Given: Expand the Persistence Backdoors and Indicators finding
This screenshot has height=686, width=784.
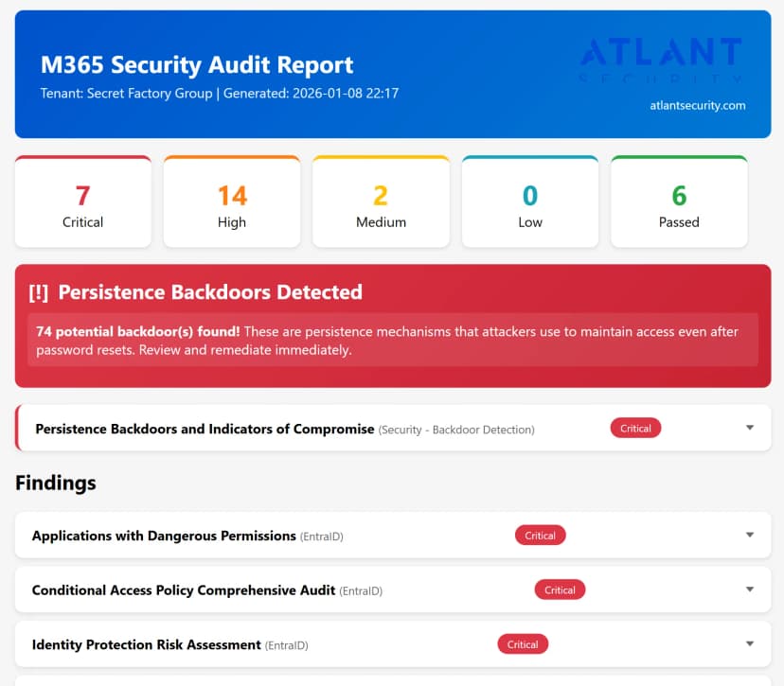Looking at the screenshot, I should coord(749,428).
